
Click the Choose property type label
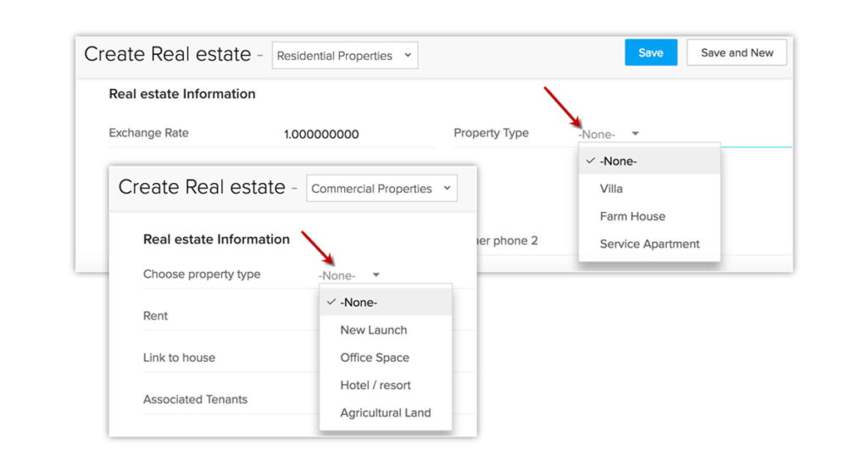[202, 274]
